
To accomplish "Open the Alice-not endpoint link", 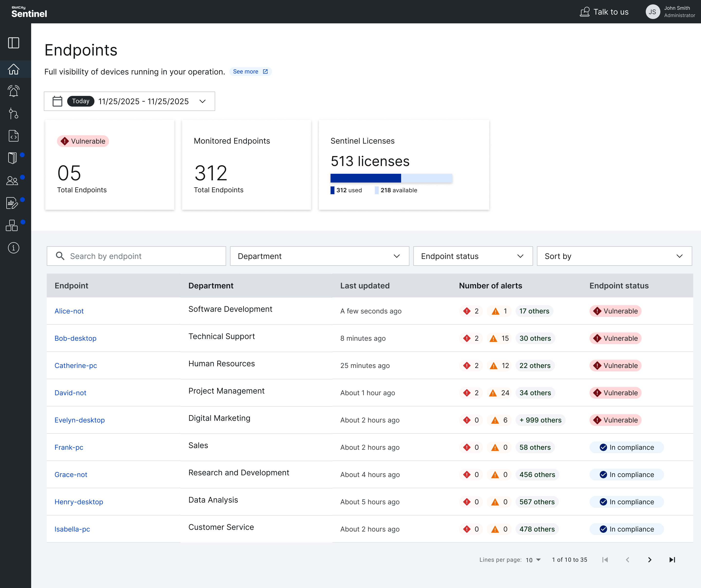I will pos(69,311).
